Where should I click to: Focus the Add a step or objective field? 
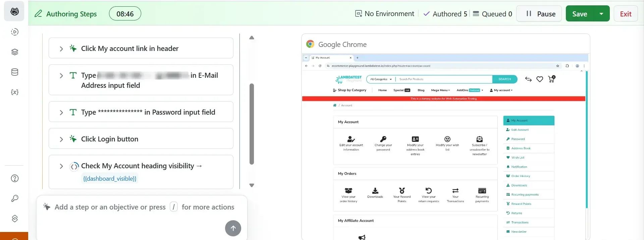(x=142, y=207)
